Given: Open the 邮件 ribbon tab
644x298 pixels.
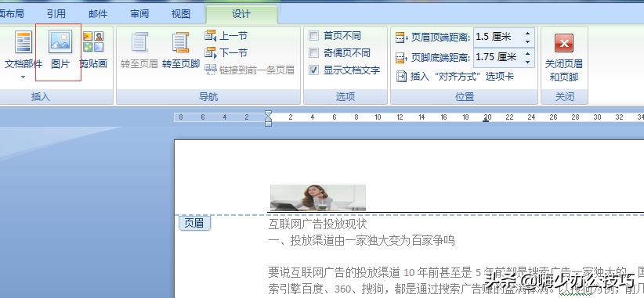Looking at the screenshot, I should (x=98, y=14).
